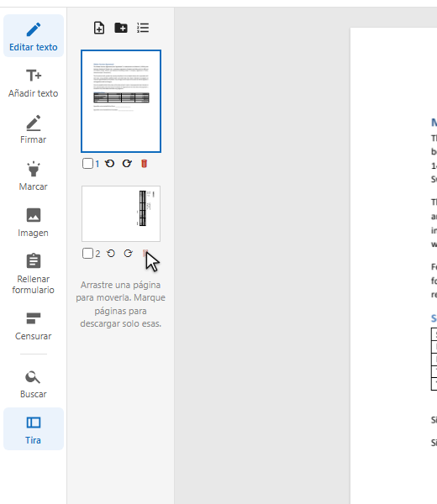Add a blank page with document-plus icon
The height and width of the screenshot is (504, 437).
99,28
